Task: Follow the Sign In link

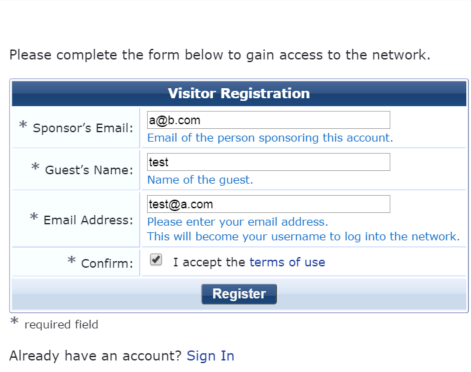Action: tap(210, 356)
